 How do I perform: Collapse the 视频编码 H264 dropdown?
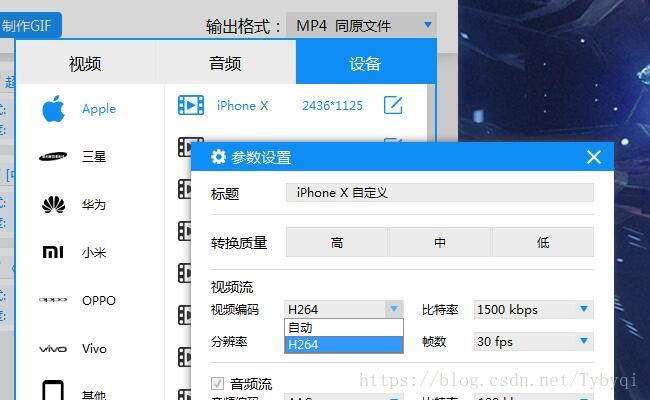(394, 309)
